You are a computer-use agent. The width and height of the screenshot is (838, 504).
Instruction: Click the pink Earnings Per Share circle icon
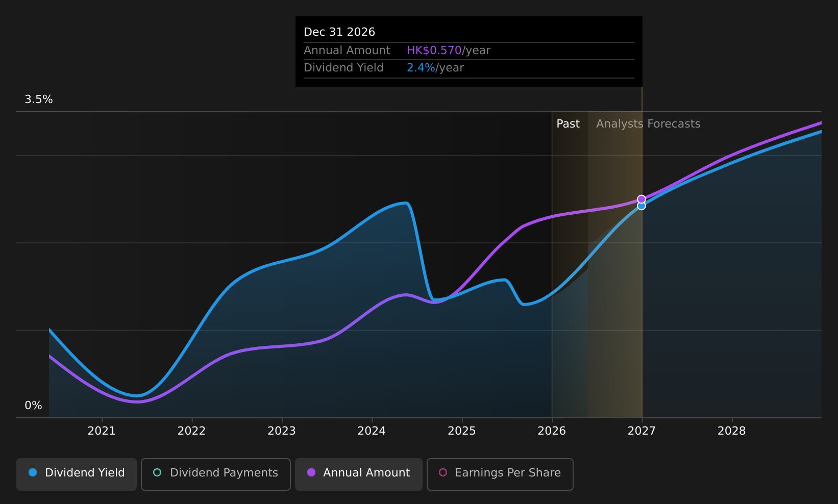(x=443, y=472)
